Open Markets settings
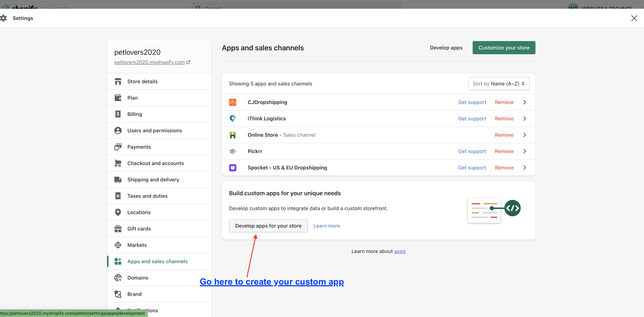This screenshot has width=644, height=317. click(x=159, y=245)
